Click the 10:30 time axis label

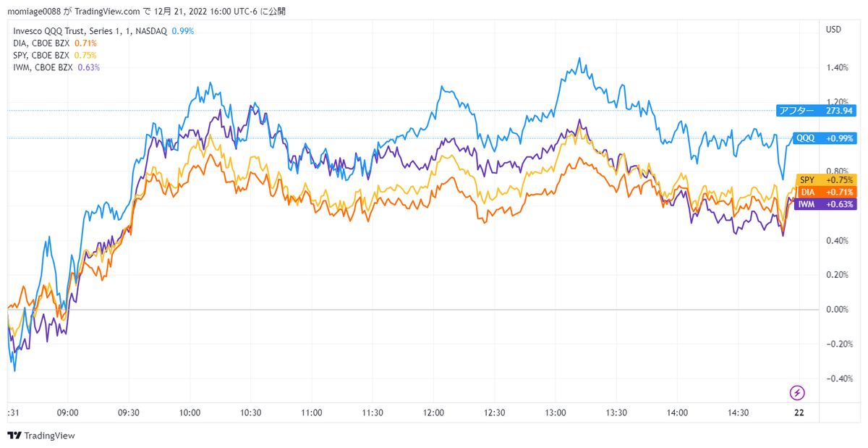click(x=250, y=413)
